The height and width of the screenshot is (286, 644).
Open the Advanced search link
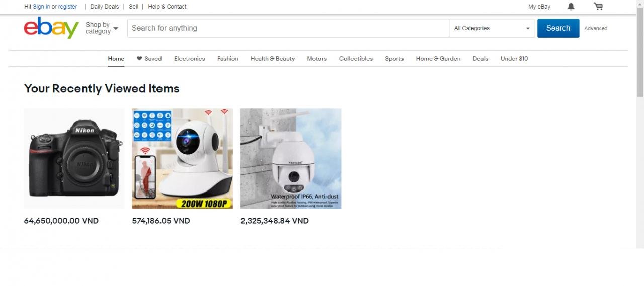coord(596,29)
